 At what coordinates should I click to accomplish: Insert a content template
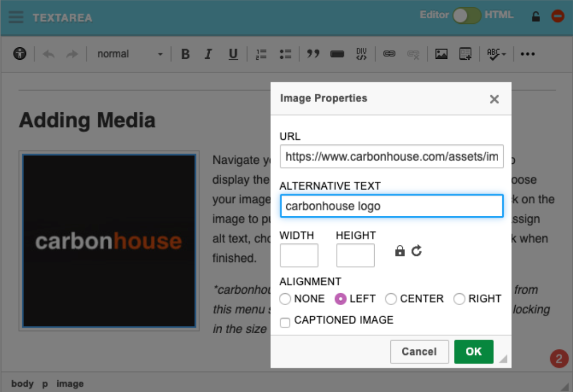[x=465, y=54]
